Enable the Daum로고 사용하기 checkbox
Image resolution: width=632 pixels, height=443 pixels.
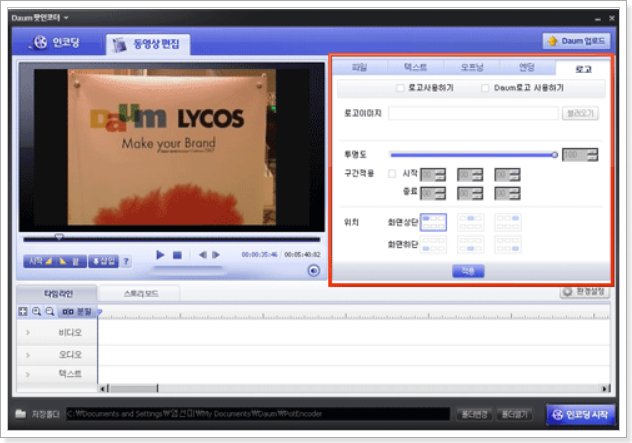point(485,88)
